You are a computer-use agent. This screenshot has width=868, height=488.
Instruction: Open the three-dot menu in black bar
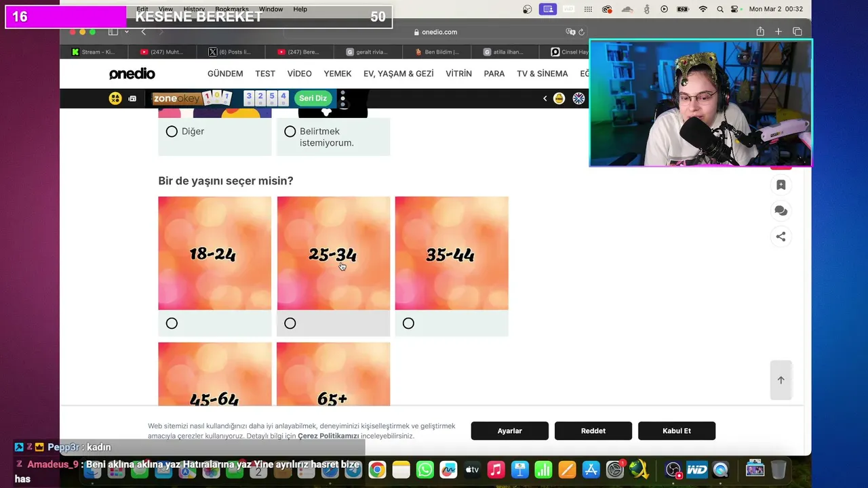343,98
